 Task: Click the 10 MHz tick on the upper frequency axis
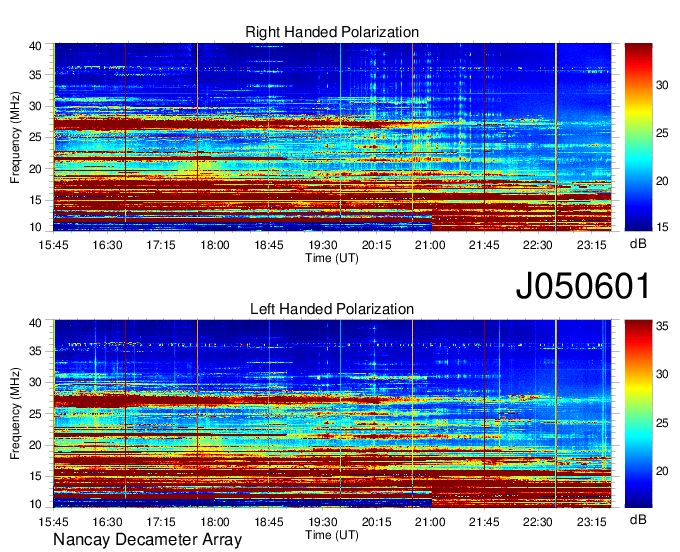pos(35,227)
